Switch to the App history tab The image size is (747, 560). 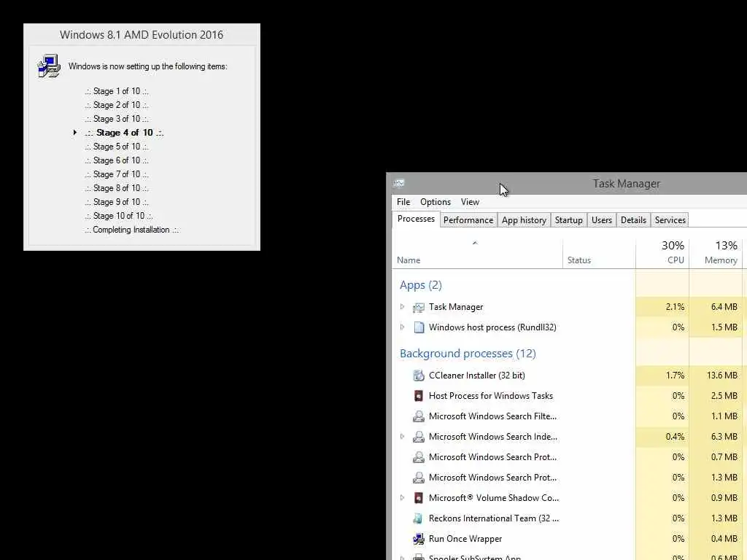524,220
